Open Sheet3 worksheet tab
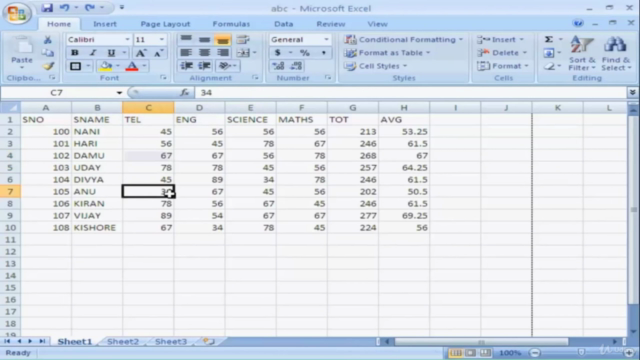The width and height of the screenshot is (640, 360). pyautogui.click(x=171, y=342)
